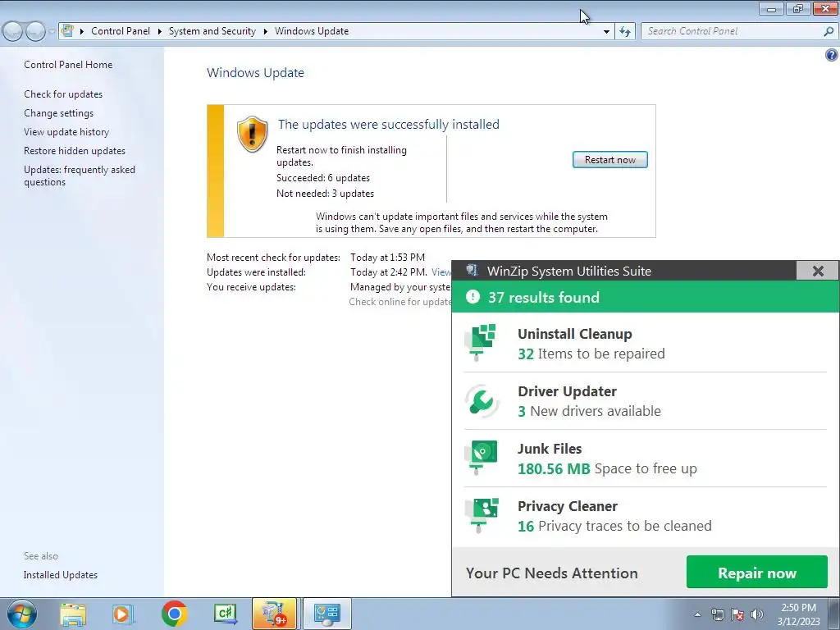Click Uninstall Cleanup heading text
Screen dimensions: 840x630
coord(575,334)
